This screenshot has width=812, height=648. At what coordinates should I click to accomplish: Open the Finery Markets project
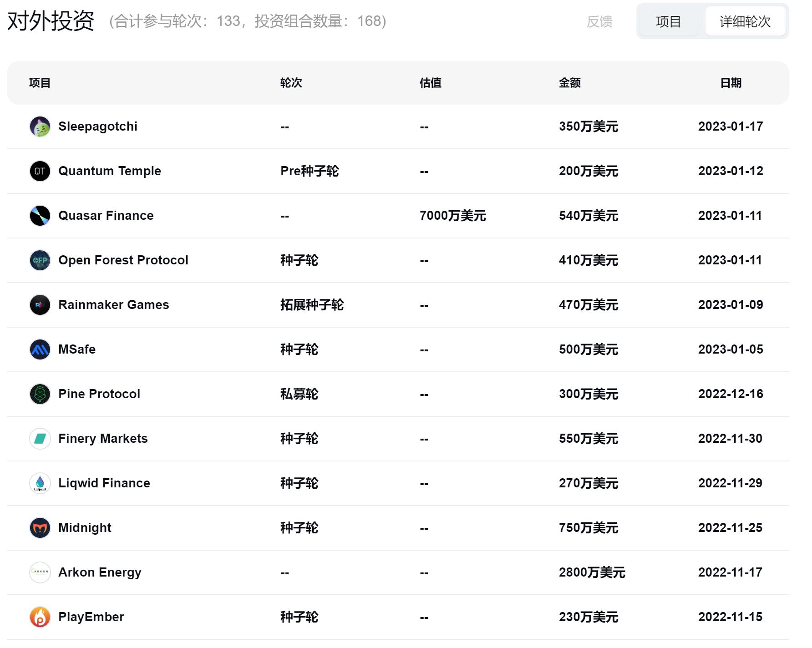coord(102,438)
